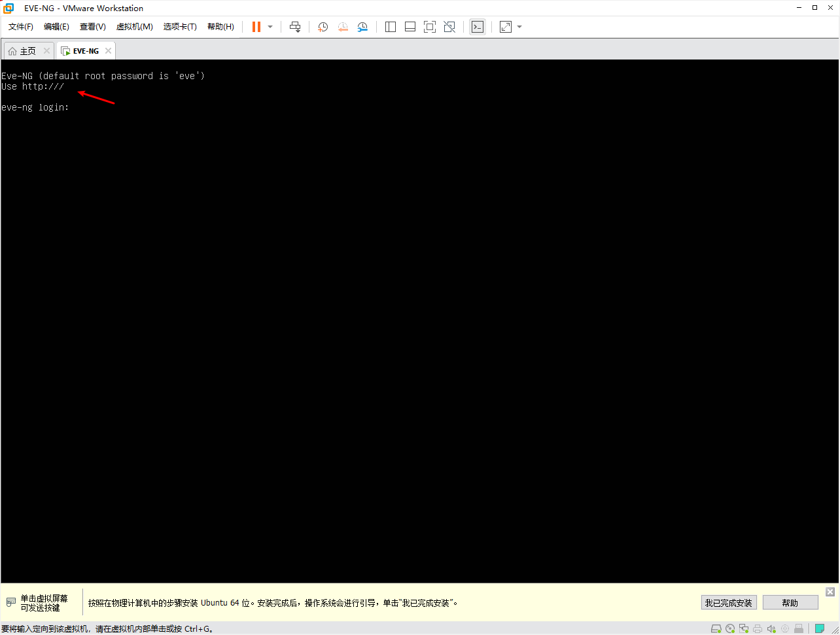Open the 编辑(E) menu
840x635 pixels.
tap(56, 27)
